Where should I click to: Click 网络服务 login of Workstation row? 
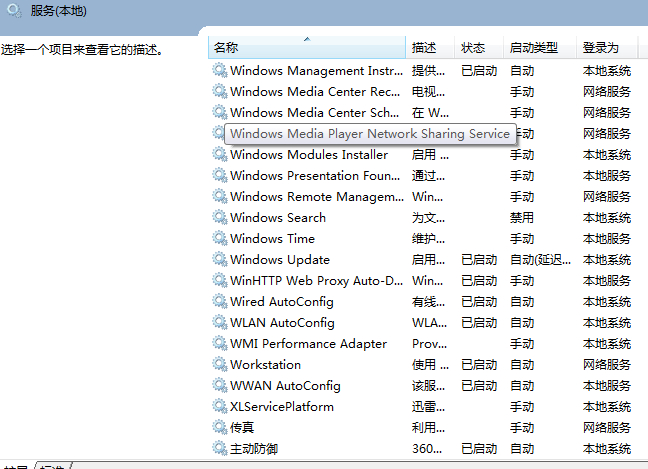click(607, 365)
